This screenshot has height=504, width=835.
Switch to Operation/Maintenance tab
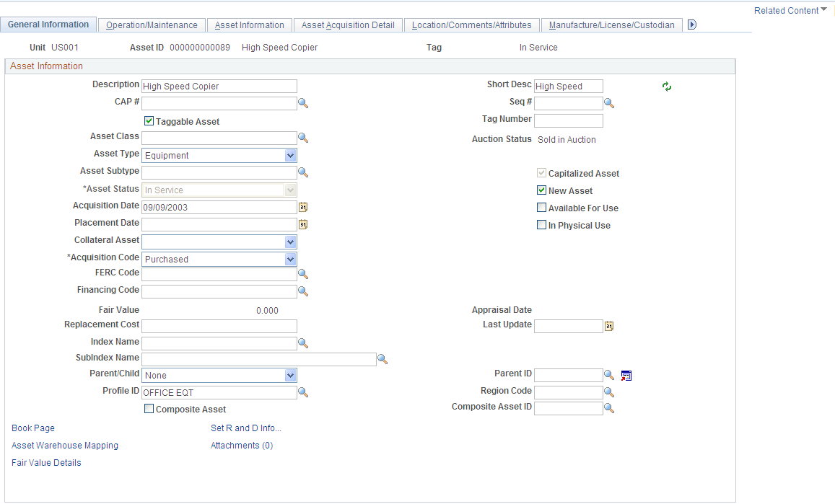tap(152, 25)
